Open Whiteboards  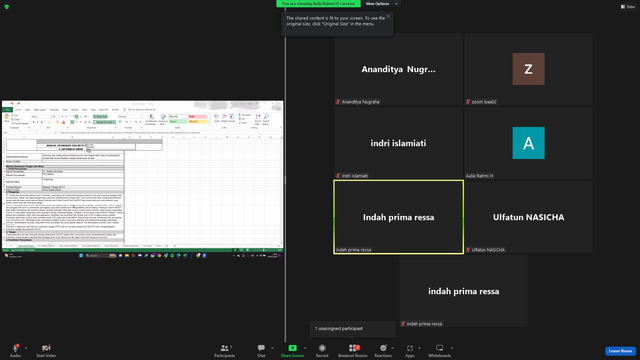(440, 350)
